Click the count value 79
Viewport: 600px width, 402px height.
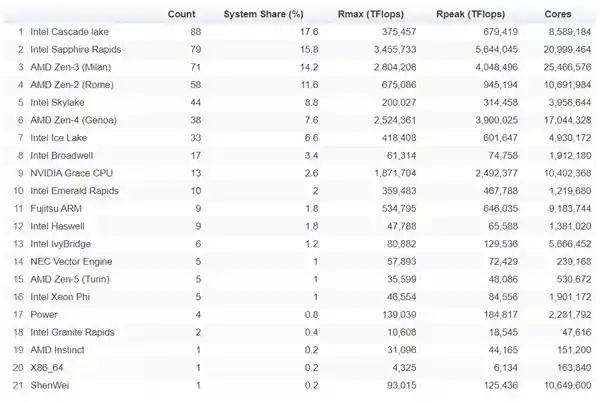point(196,49)
